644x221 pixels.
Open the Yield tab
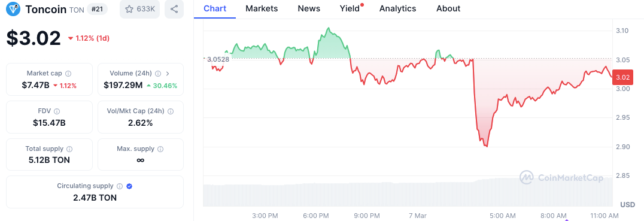349,8
